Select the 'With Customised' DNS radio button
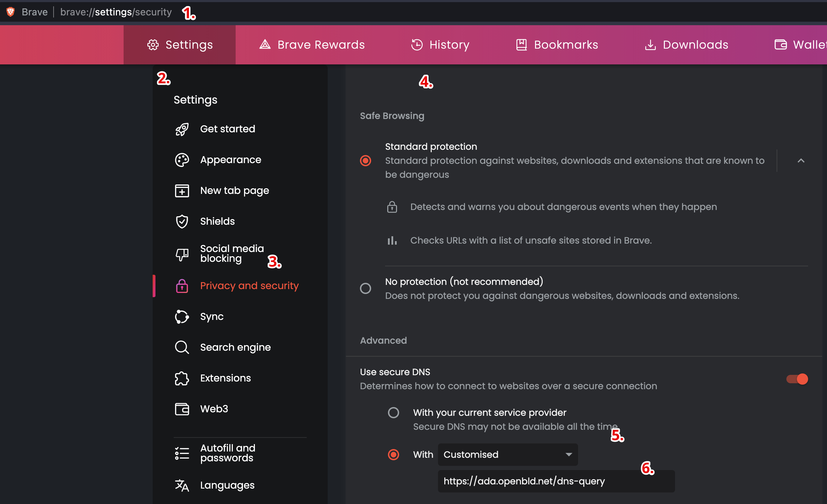 point(394,455)
